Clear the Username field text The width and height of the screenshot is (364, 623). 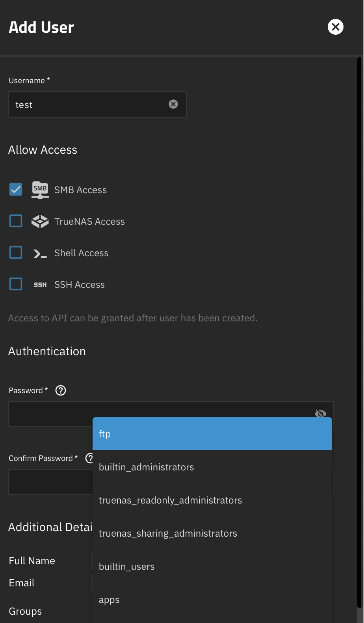pos(173,104)
